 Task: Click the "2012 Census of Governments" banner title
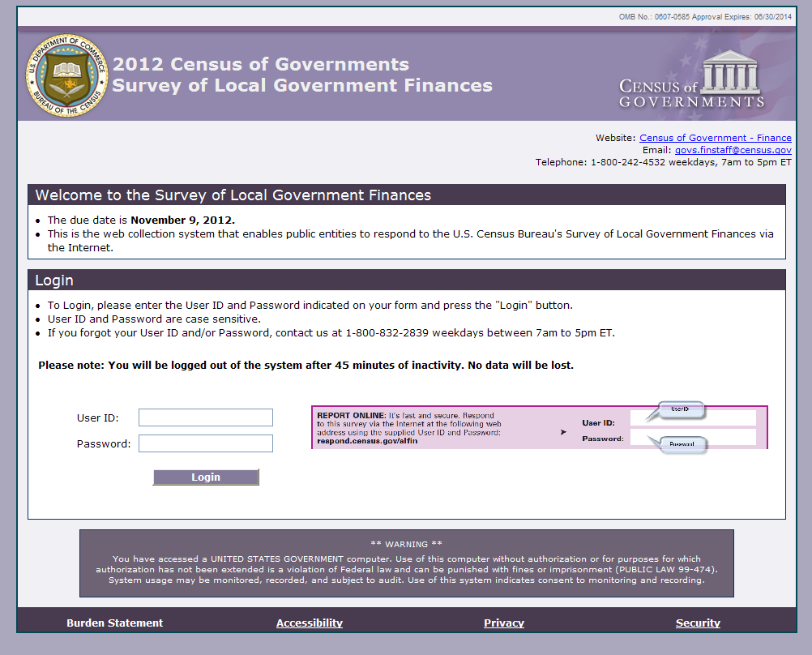261,64
